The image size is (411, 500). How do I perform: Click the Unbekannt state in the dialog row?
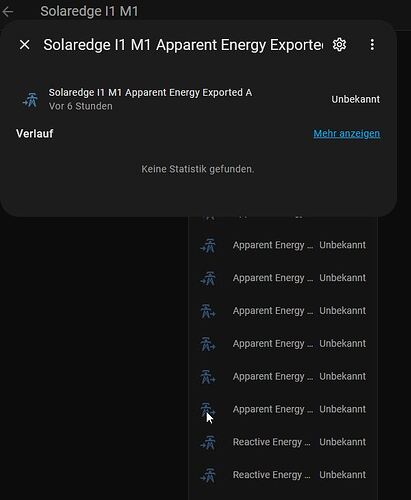355,99
